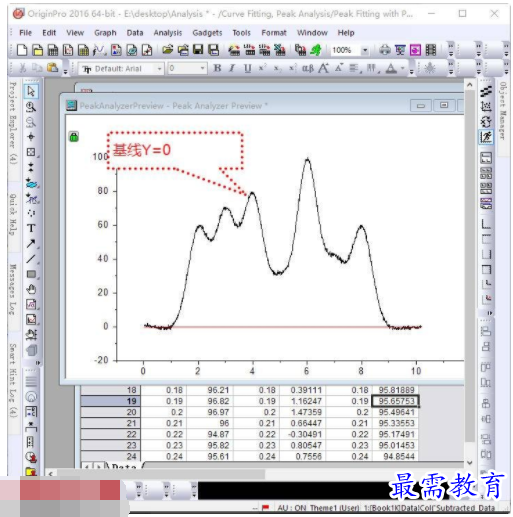
Task: Click the green lock icon in the preview graph
Action: tap(74, 136)
